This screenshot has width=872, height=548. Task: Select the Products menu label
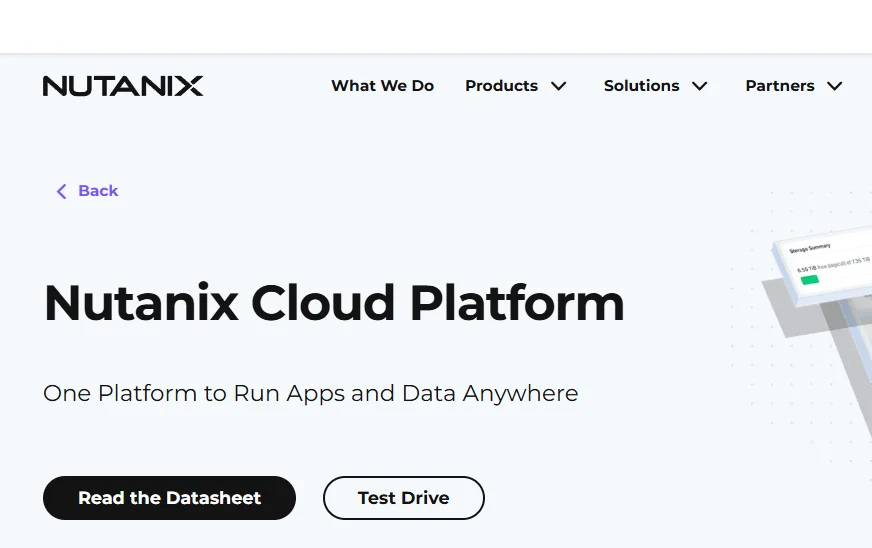click(x=501, y=86)
